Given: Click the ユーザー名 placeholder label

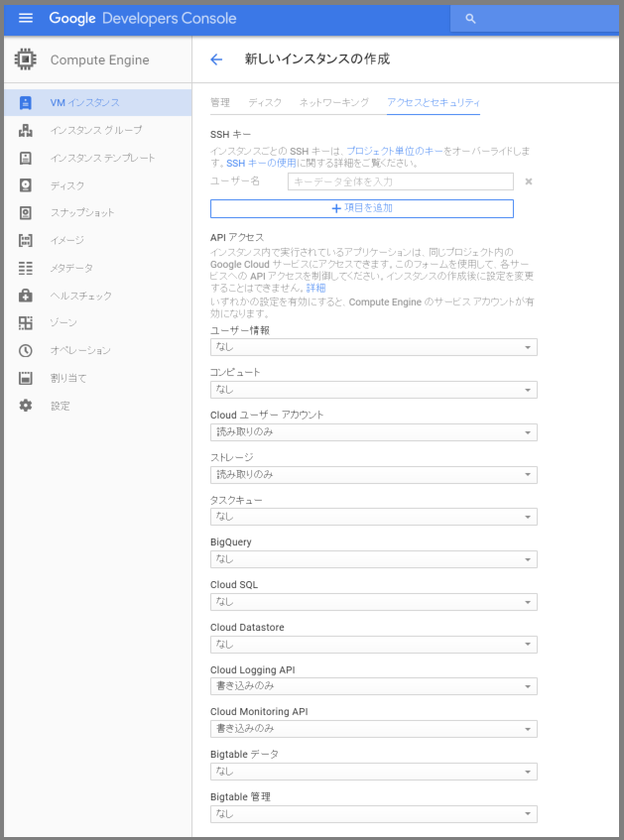Looking at the screenshot, I should [x=235, y=181].
